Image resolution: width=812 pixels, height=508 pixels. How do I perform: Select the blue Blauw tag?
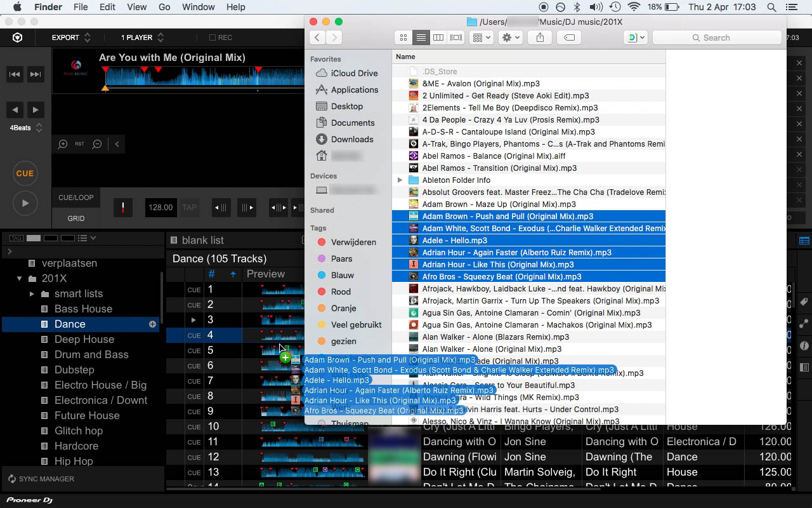(x=335, y=275)
